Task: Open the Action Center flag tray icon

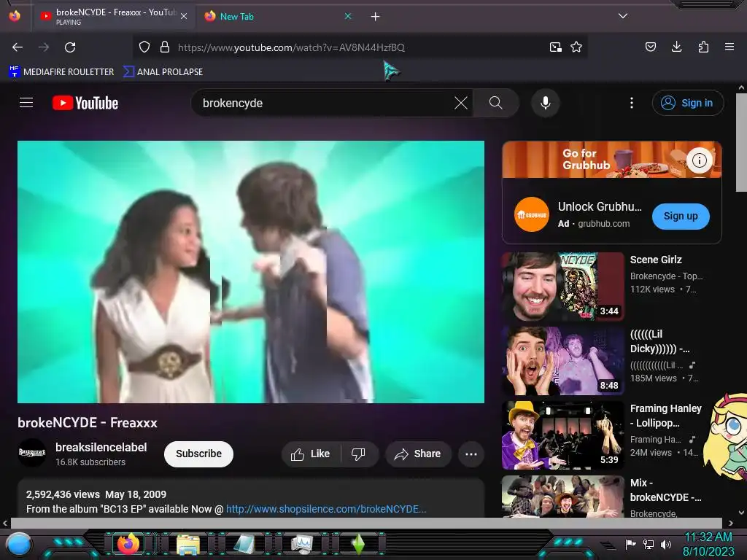Action: 631,544
